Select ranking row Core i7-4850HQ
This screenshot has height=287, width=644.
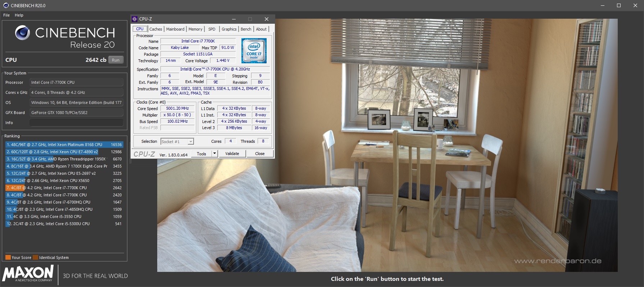click(x=64, y=209)
